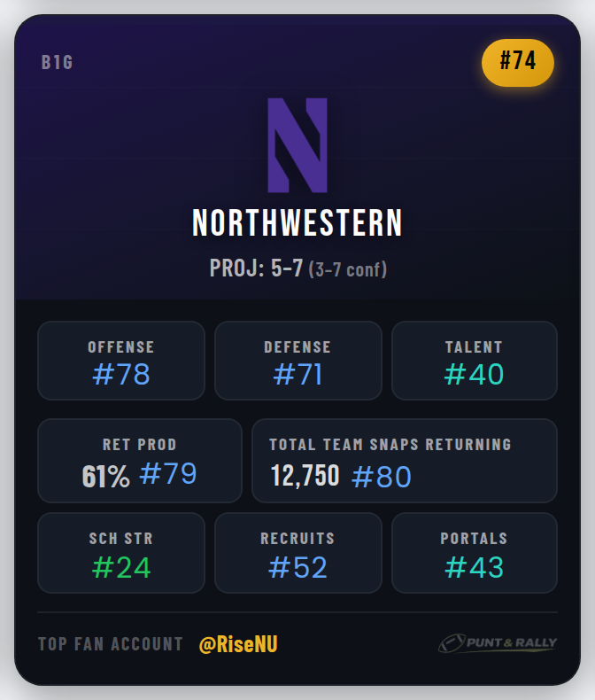Click the Punt & Rally logo

tap(497, 644)
